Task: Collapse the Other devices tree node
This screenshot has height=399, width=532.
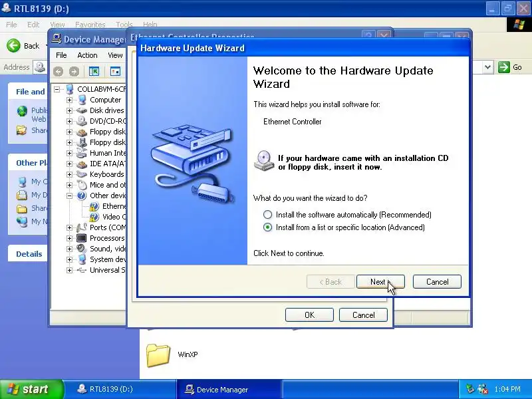Action: [x=69, y=196]
